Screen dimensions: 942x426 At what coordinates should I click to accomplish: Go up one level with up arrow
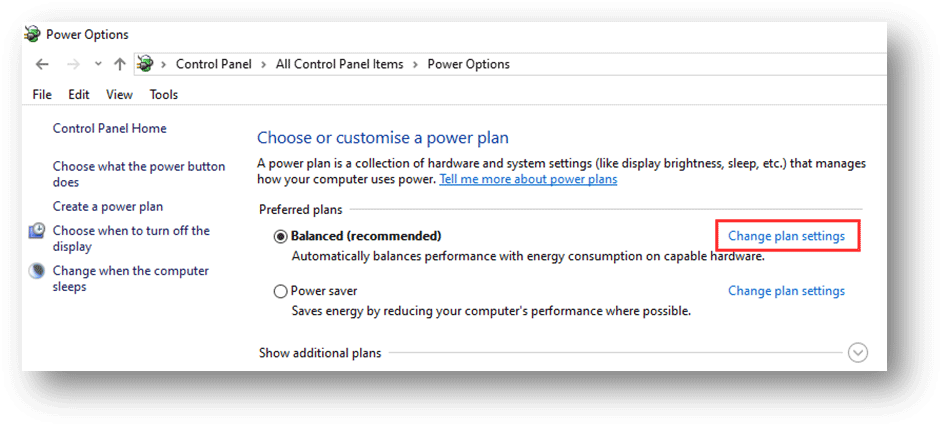120,64
